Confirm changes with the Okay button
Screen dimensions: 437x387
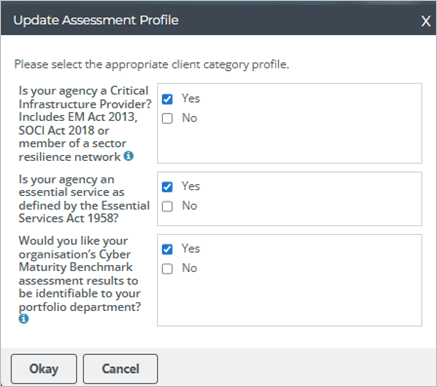click(x=44, y=369)
